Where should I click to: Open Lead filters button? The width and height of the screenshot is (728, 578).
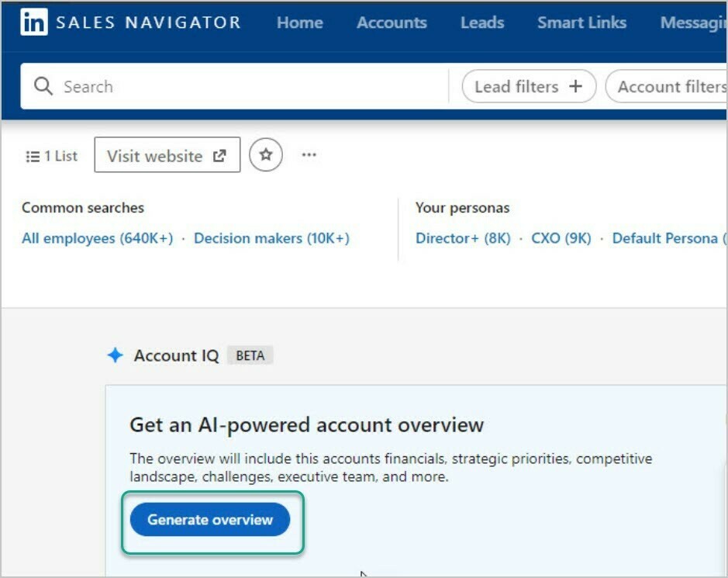529,86
